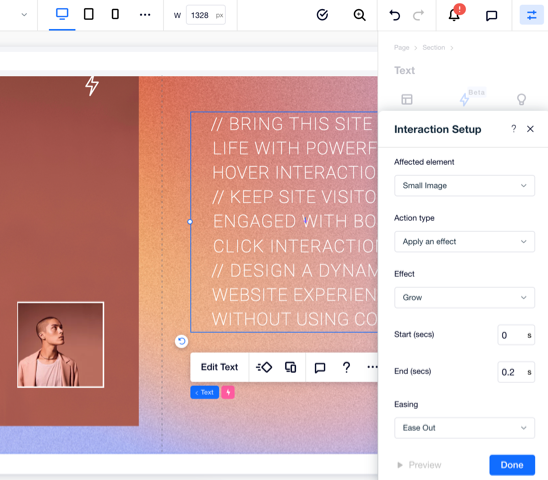Choose a different Effect from Grow dropdown
This screenshot has height=480, width=548.
coord(464,298)
